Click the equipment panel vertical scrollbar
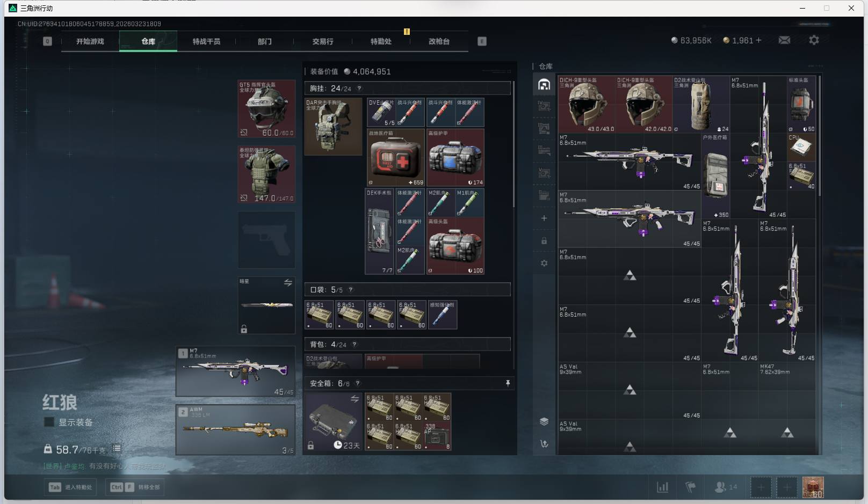 click(x=513, y=145)
